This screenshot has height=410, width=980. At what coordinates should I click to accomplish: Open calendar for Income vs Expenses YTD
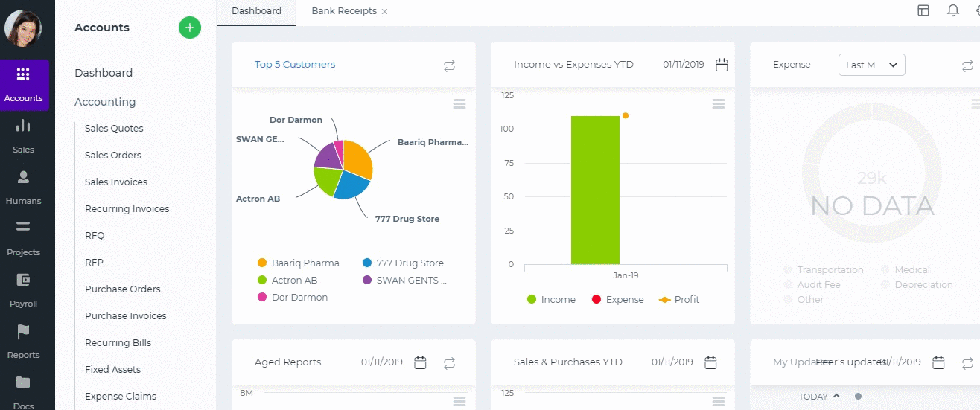tap(722, 65)
